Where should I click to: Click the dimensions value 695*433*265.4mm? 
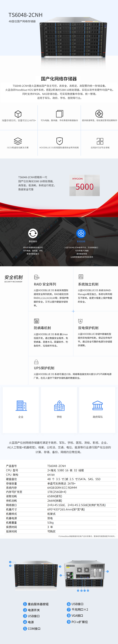coord(66,509)
